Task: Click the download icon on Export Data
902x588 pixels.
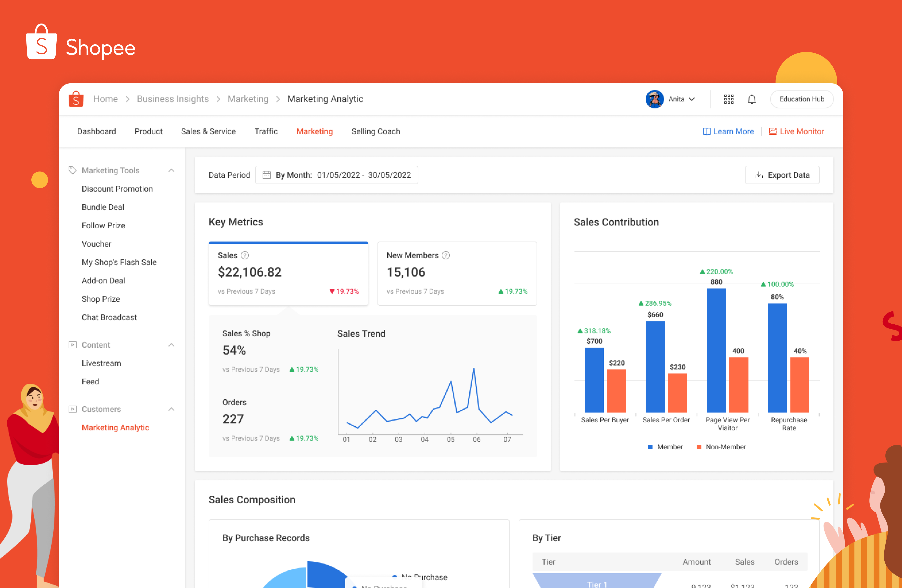Action: click(758, 175)
